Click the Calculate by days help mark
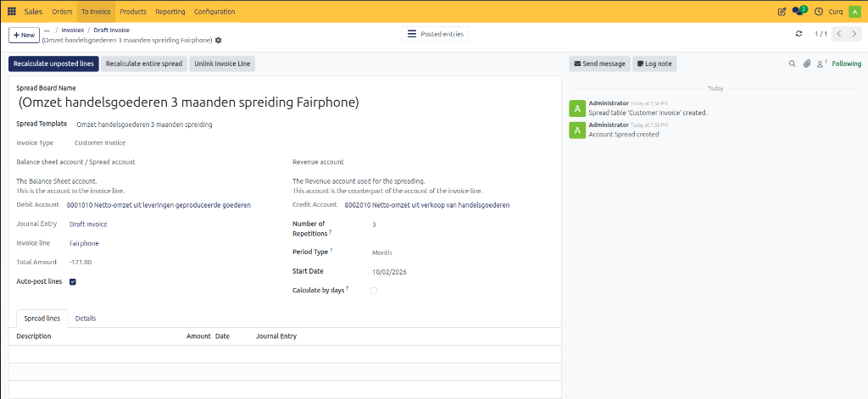Screen dimensions: 868x399 pyautogui.click(x=348, y=288)
